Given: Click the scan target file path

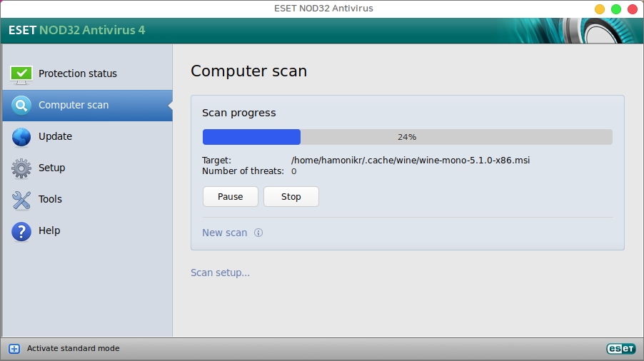Looking at the screenshot, I should [410, 161].
